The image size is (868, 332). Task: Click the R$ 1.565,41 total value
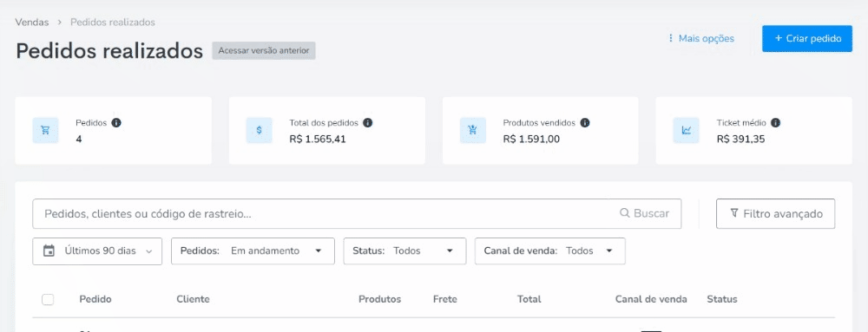coord(318,140)
